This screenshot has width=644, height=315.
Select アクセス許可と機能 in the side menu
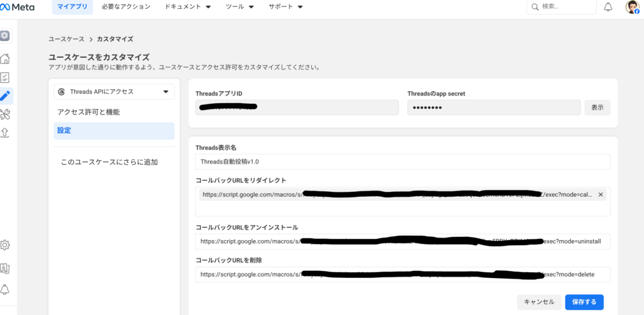click(89, 112)
